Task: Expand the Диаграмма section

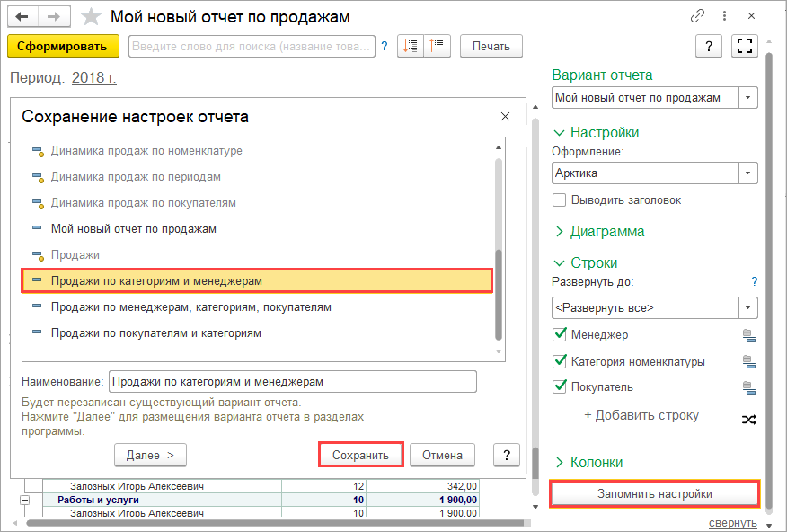Action: 597,231
